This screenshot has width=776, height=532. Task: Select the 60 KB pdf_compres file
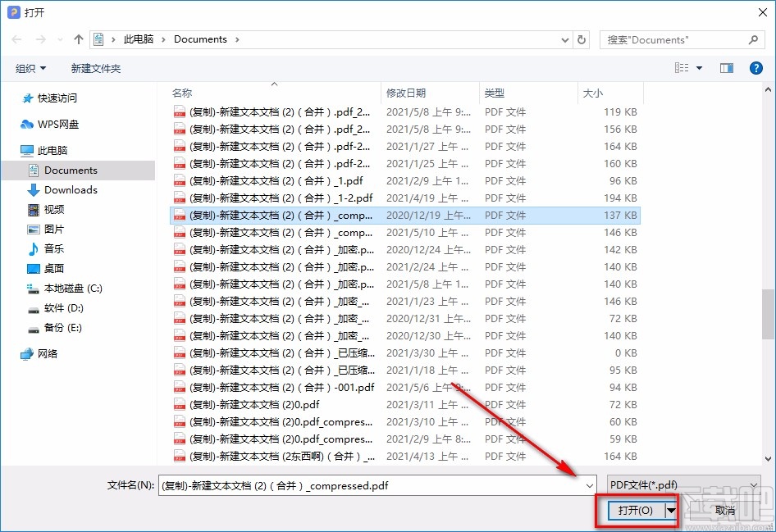405,422
